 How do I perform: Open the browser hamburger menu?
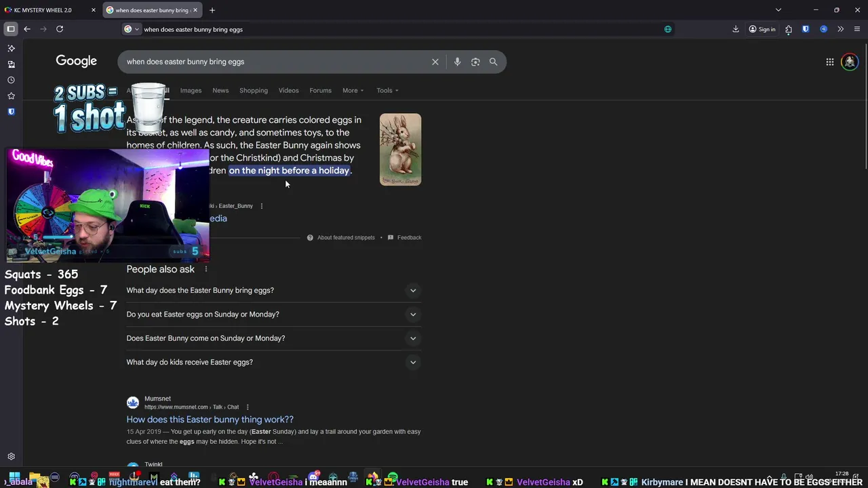[857, 29]
